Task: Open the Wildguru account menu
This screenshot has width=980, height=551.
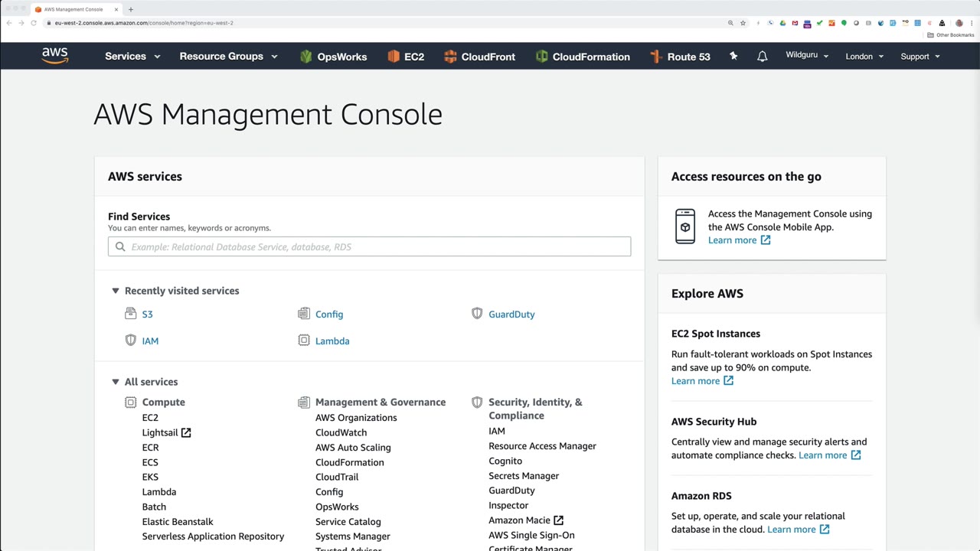Action: [x=807, y=56]
